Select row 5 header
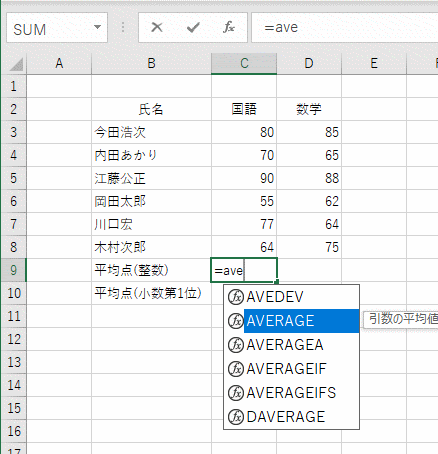Screen dimensions: 438x454 click(14, 178)
